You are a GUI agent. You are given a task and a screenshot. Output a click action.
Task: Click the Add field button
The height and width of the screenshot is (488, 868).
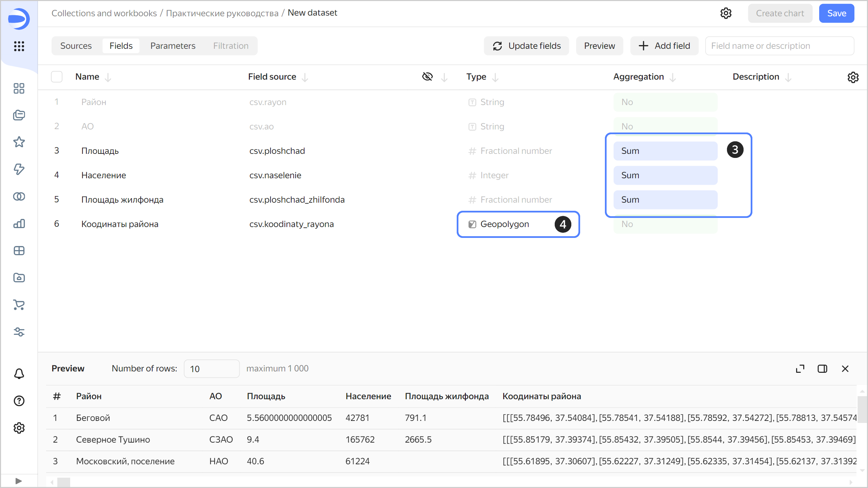[664, 46]
